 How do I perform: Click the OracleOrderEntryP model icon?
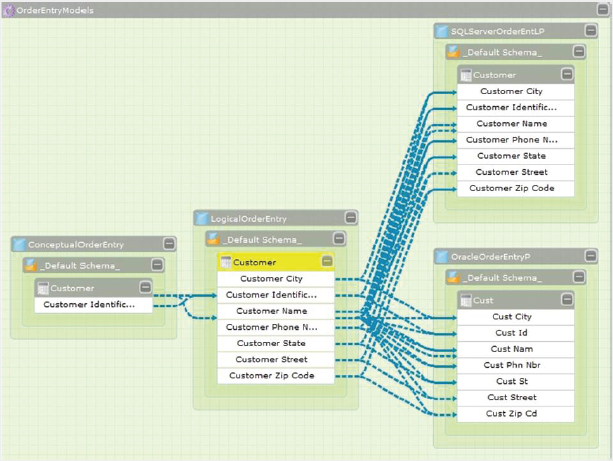[442, 257]
